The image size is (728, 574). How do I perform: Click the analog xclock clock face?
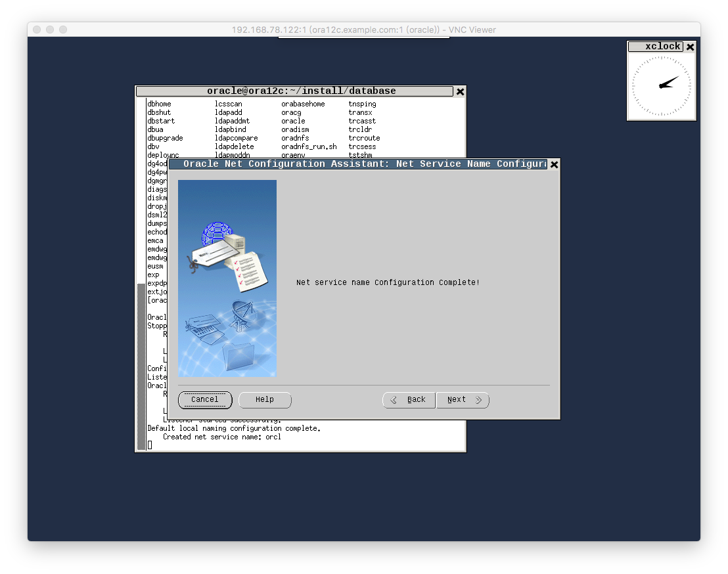coord(662,86)
